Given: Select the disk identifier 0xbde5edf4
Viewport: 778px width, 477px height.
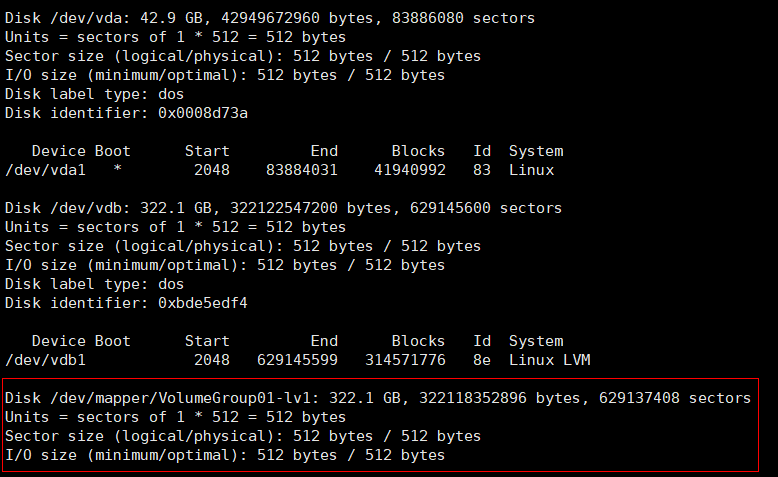Looking at the screenshot, I should coord(203,303).
